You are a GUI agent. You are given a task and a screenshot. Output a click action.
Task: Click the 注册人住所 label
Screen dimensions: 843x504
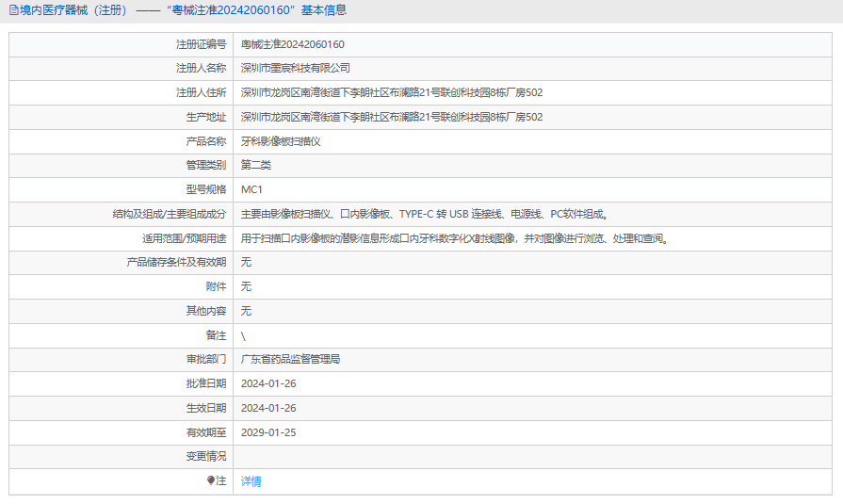pos(201,92)
